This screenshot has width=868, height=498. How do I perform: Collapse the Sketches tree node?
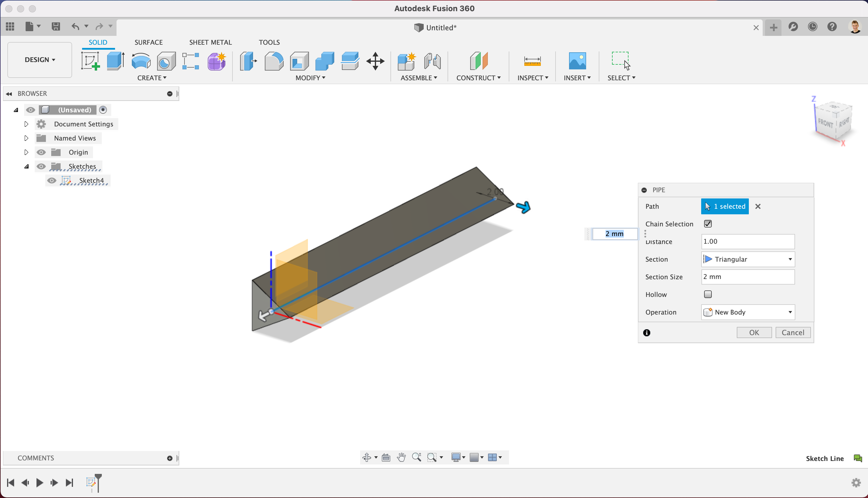(26, 167)
